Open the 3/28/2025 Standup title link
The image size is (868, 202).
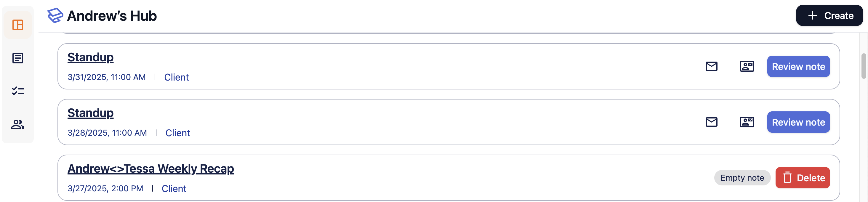(x=90, y=113)
